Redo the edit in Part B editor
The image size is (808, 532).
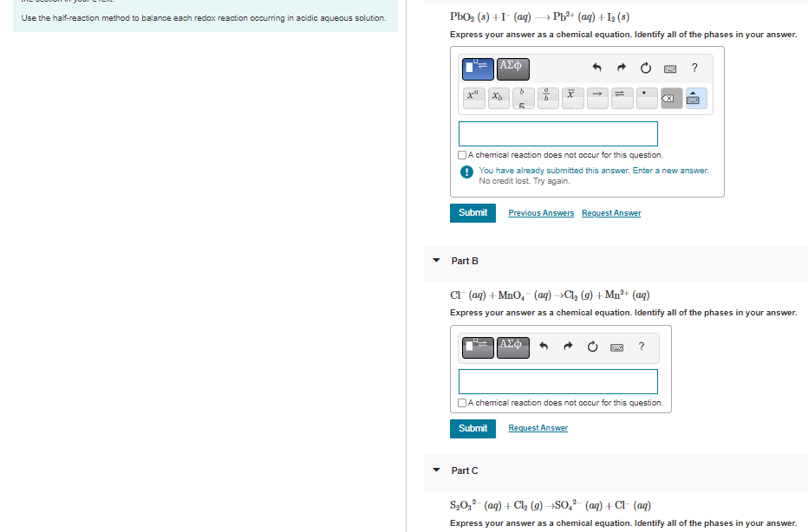point(568,346)
